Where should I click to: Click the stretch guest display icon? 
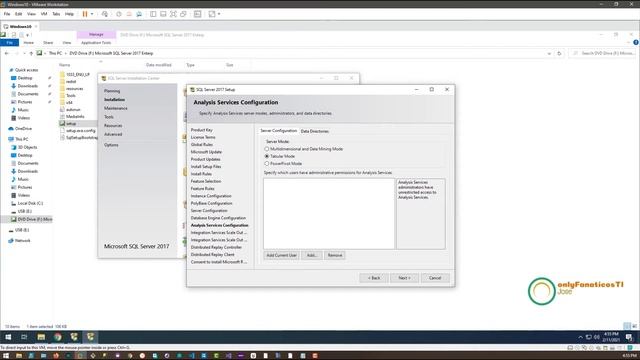(x=212, y=14)
